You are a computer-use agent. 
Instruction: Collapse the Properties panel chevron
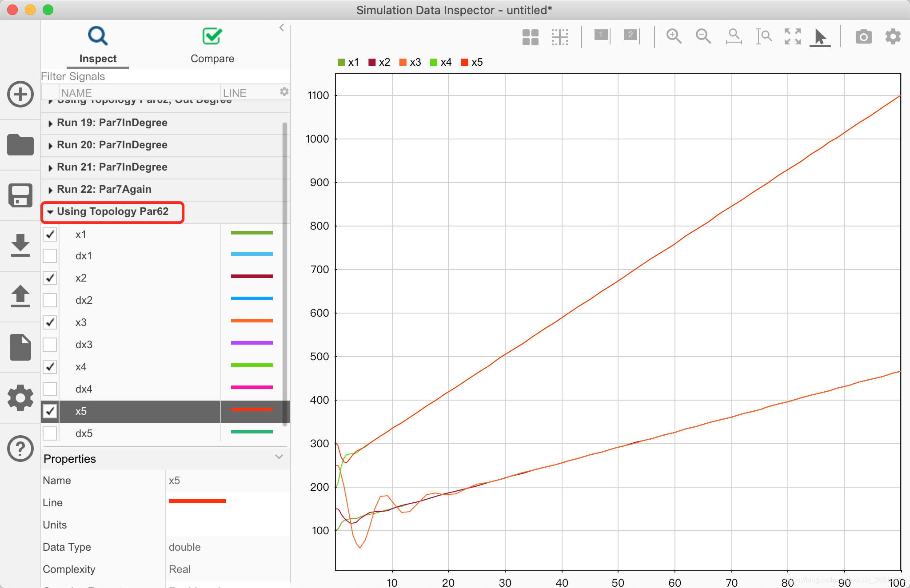pyautogui.click(x=279, y=457)
